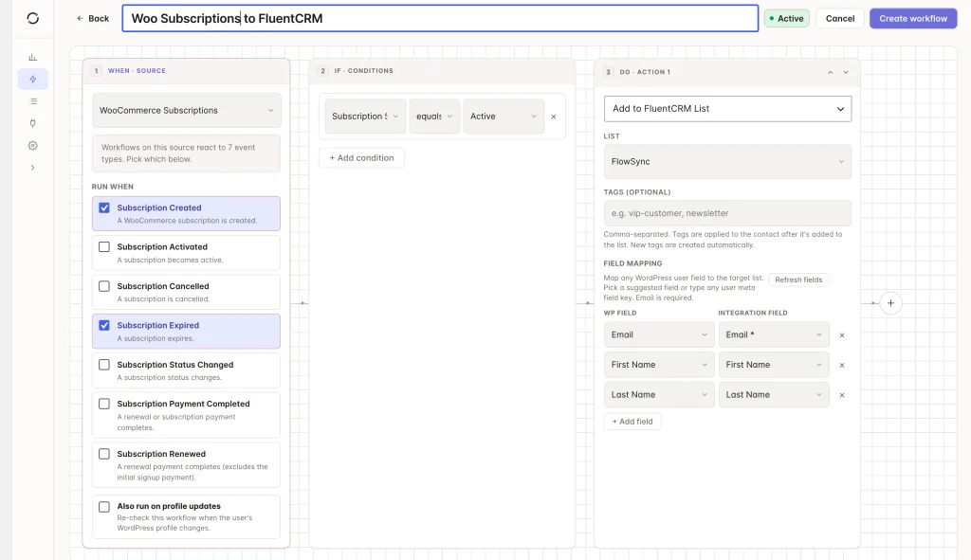Image resolution: width=971 pixels, height=560 pixels.
Task: Expand the sidebar with the chevron arrow
Action: click(x=33, y=168)
